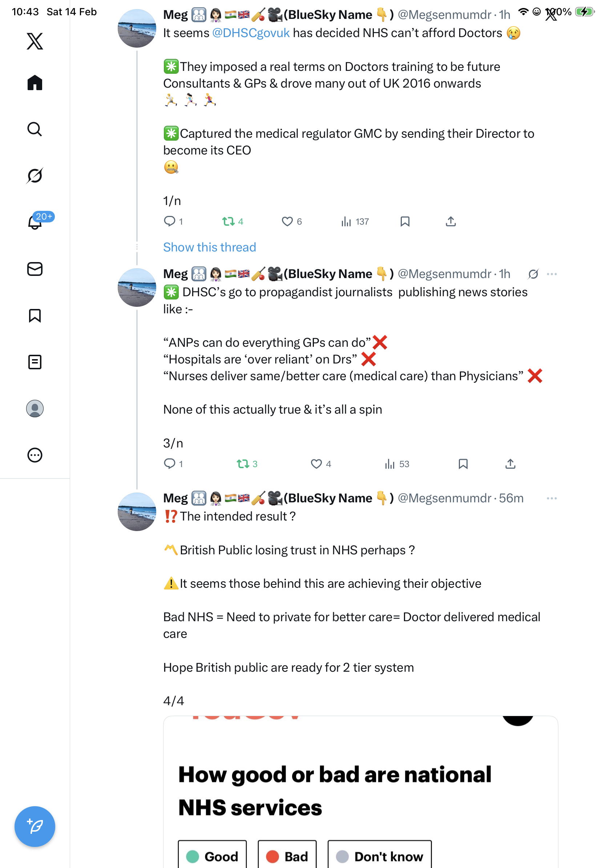Screen dimensions: 606x868
Task: Expand the sidebar More circle menu
Action: [x=35, y=455]
